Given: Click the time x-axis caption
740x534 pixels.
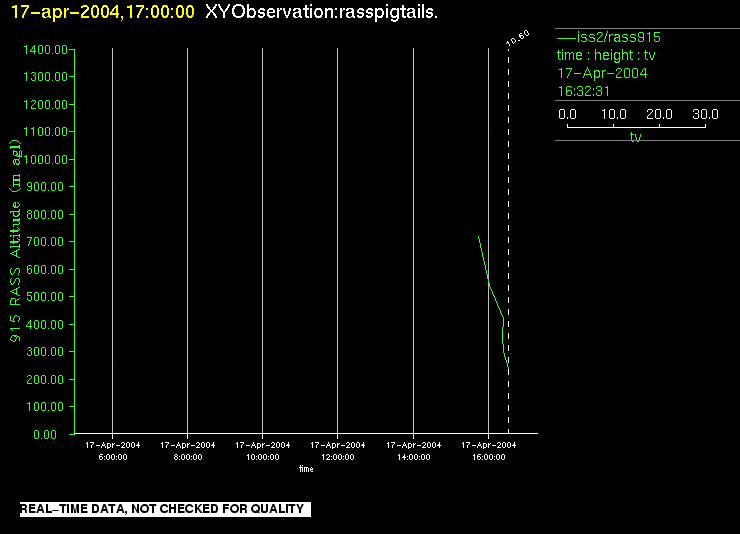Looking at the screenshot, I should (x=306, y=469).
